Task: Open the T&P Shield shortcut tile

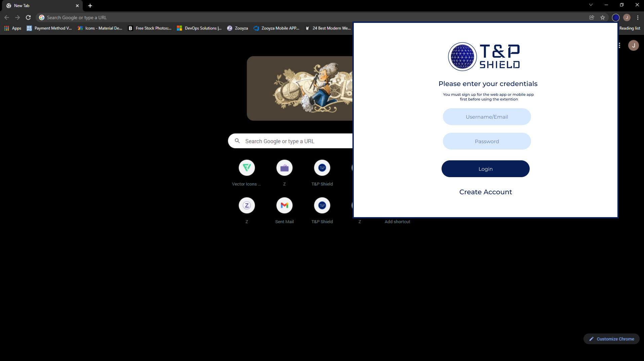Action: click(322, 168)
